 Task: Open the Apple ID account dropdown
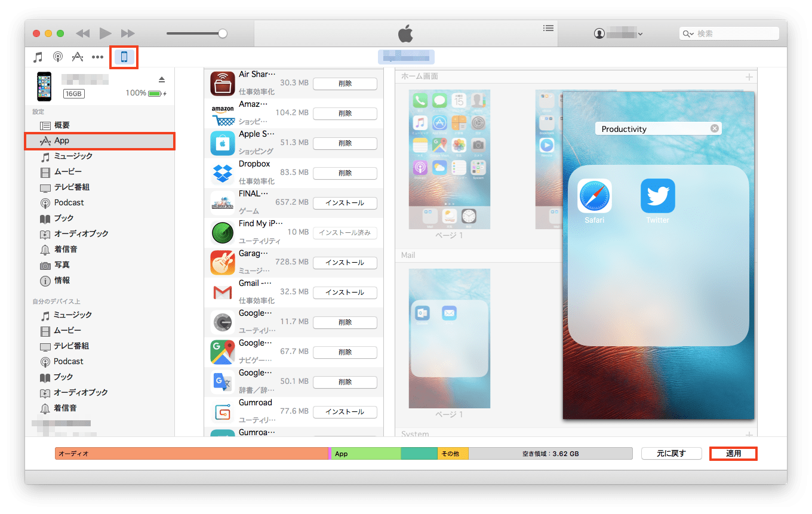(x=618, y=33)
